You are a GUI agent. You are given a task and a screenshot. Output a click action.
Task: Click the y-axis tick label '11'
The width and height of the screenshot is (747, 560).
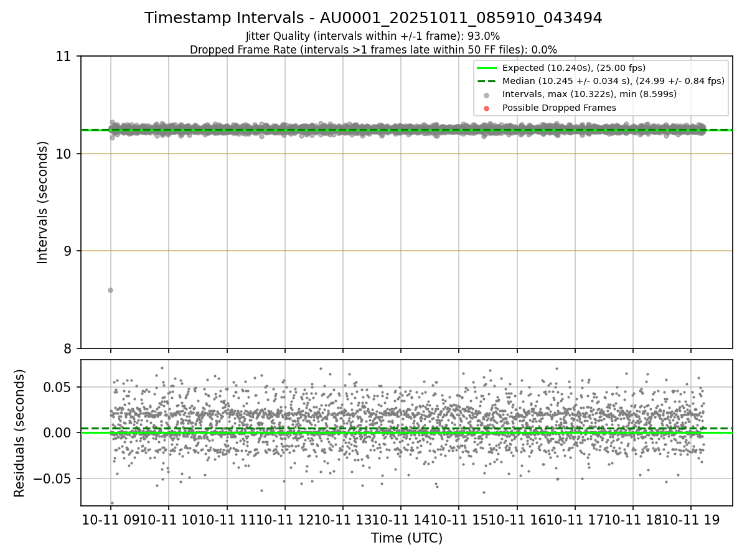click(x=65, y=57)
